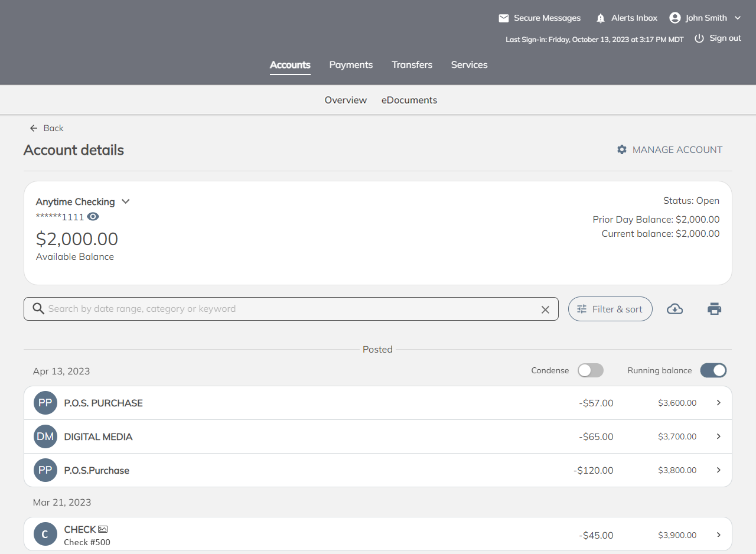View check image icon next to CHECK

coord(103,529)
